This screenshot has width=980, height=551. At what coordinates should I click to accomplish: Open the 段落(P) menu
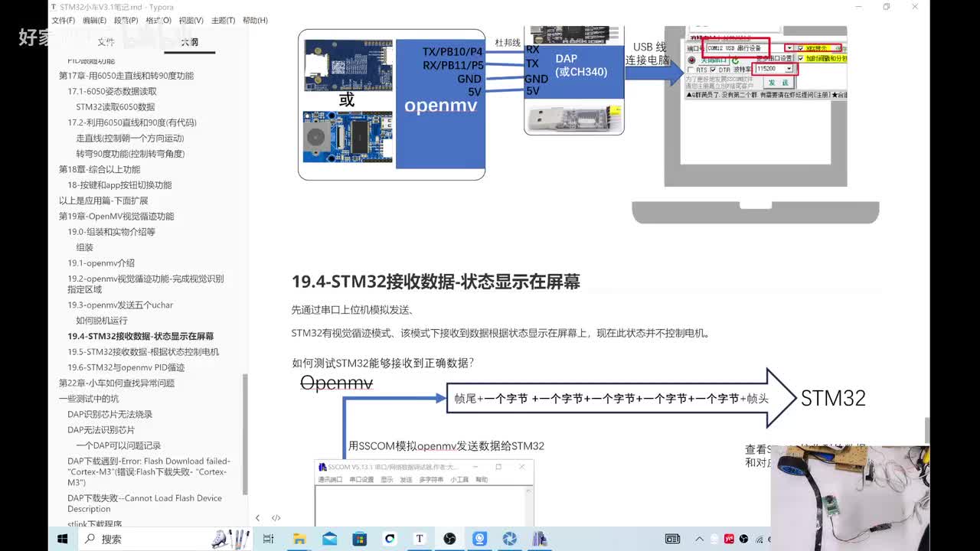(126, 21)
